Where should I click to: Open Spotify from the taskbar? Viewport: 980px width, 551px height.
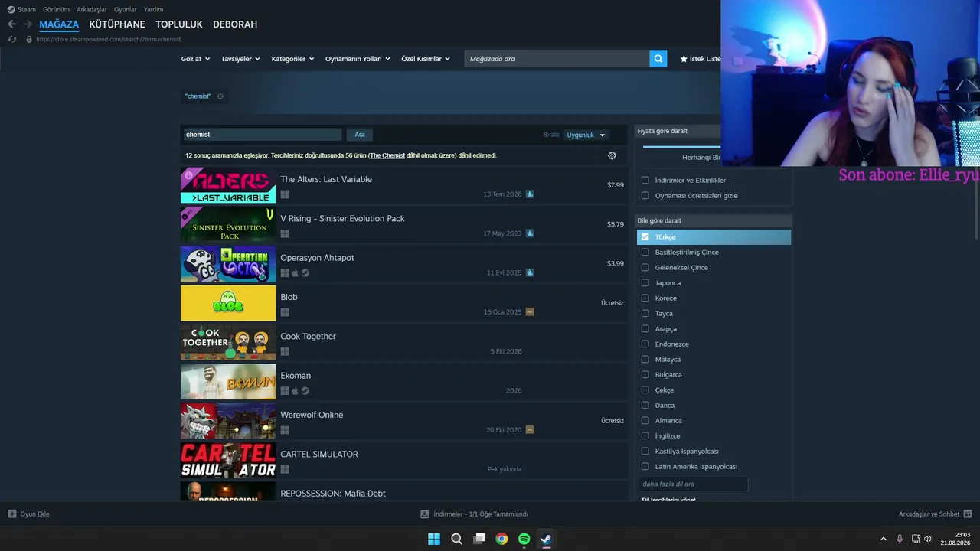click(524, 539)
